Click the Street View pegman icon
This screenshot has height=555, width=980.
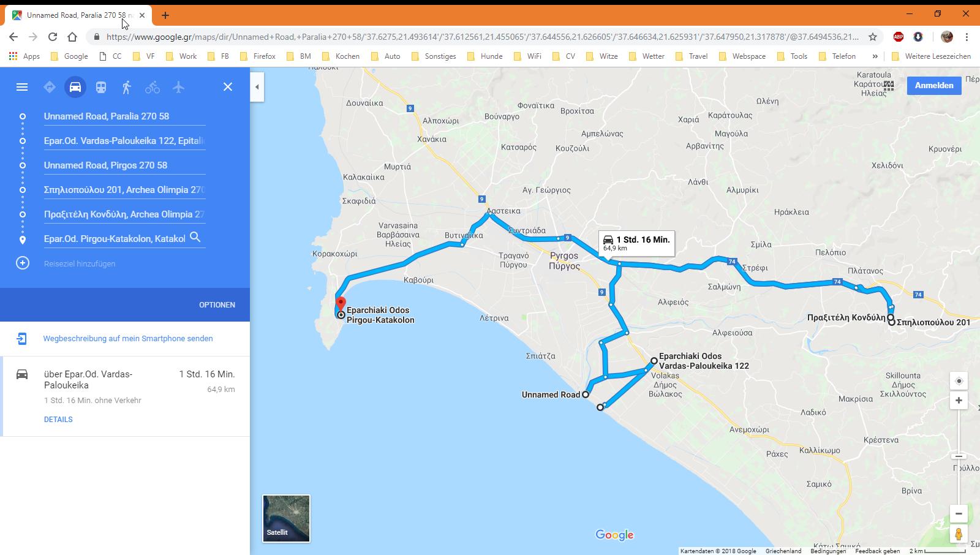[x=959, y=534]
